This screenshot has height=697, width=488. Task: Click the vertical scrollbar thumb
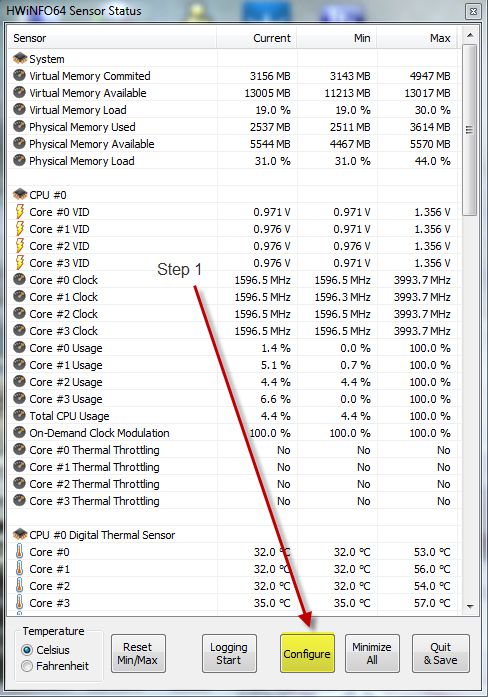[x=469, y=130]
